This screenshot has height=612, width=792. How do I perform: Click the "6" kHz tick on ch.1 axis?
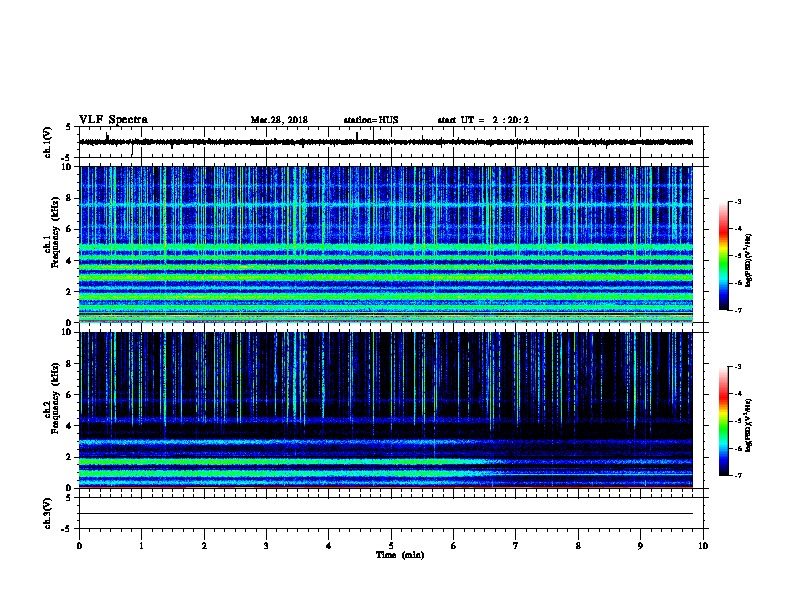tap(70, 229)
